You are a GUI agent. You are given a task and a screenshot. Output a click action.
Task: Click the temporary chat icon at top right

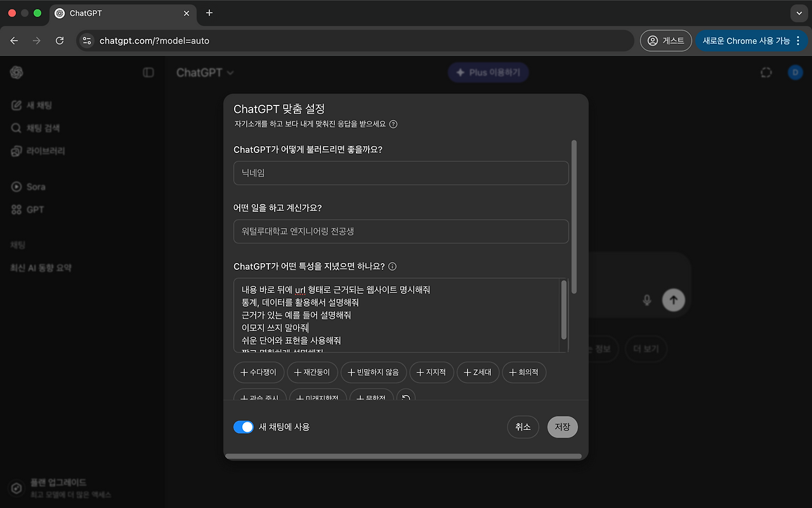[x=766, y=72]
